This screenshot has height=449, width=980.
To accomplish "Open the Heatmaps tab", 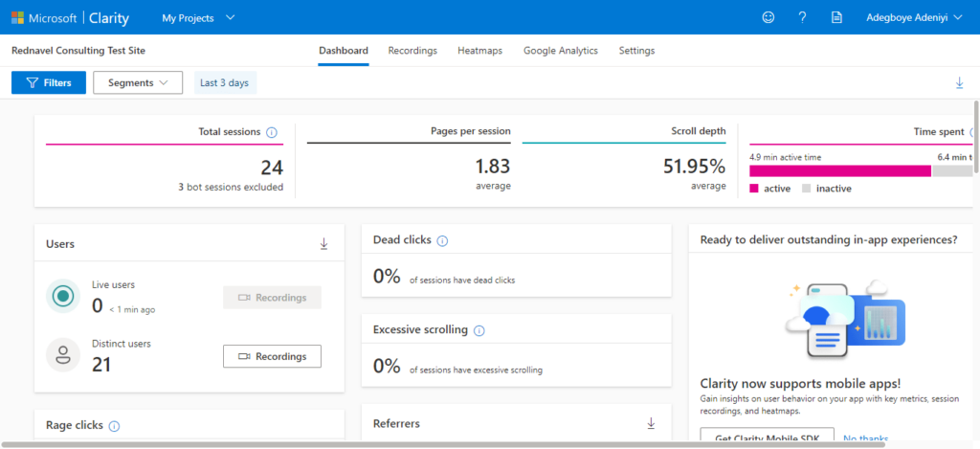I will click(480, 51).
